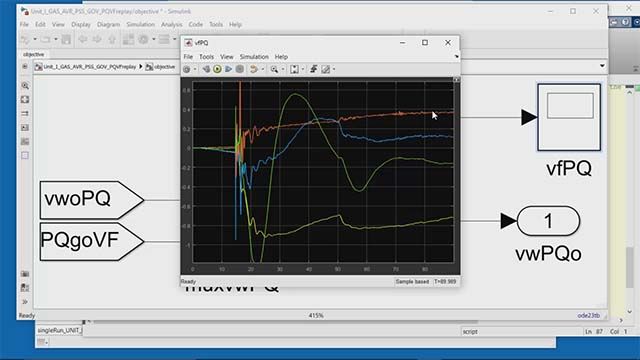Click Save icon in Simulink toolbar
The image size is (640, 360).
pos(66,40)
